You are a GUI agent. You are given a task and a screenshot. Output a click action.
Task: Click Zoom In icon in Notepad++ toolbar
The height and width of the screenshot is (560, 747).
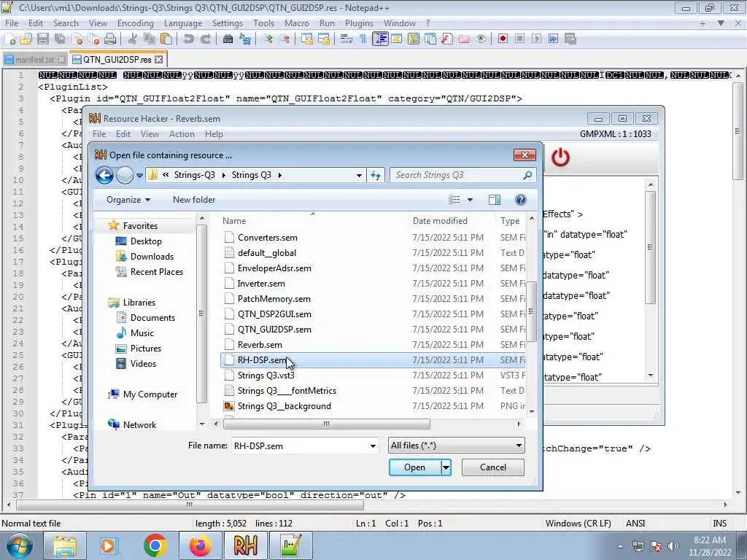(x=267, y=39)
